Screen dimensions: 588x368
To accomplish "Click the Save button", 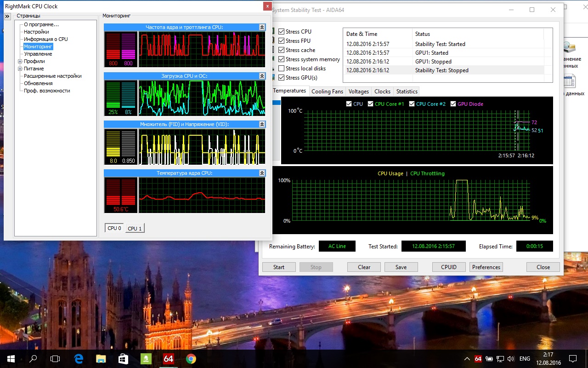I will pyautogui.click(x=401, y=267).
